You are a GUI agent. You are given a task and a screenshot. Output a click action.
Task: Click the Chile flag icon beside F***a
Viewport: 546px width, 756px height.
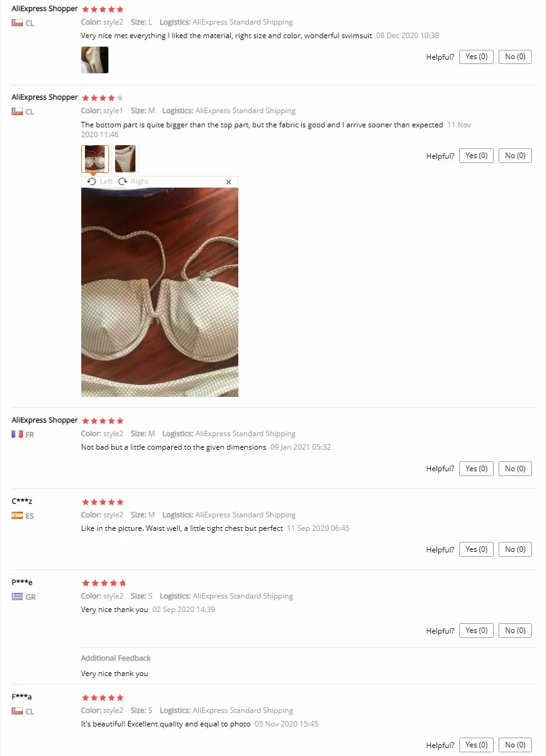click(x=17, y=711)
